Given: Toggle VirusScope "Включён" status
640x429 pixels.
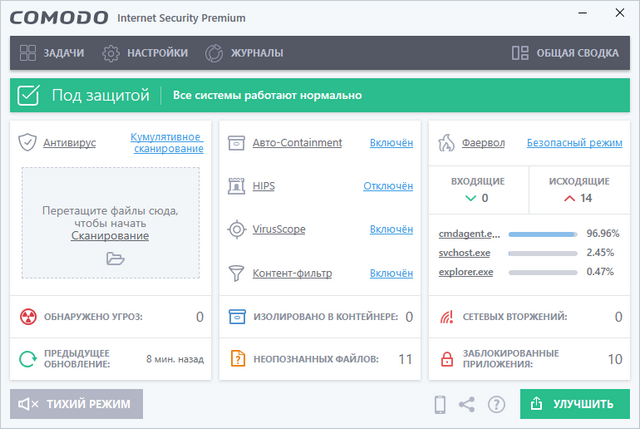Looking at the screenshot, I should click(391, 229).
